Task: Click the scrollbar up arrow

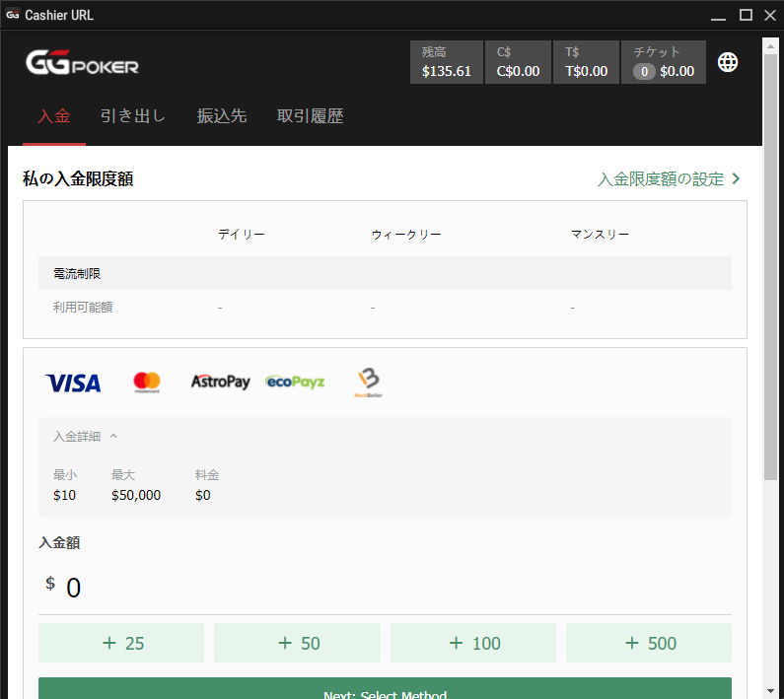Action: pyautogui.click(x=770, y=46)
